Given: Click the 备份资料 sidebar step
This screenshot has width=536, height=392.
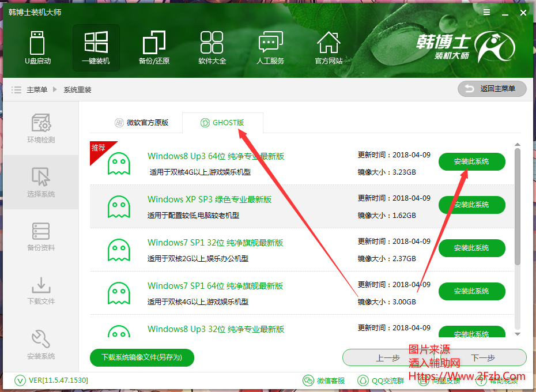Looking at the screenshot, I should 41,236.
